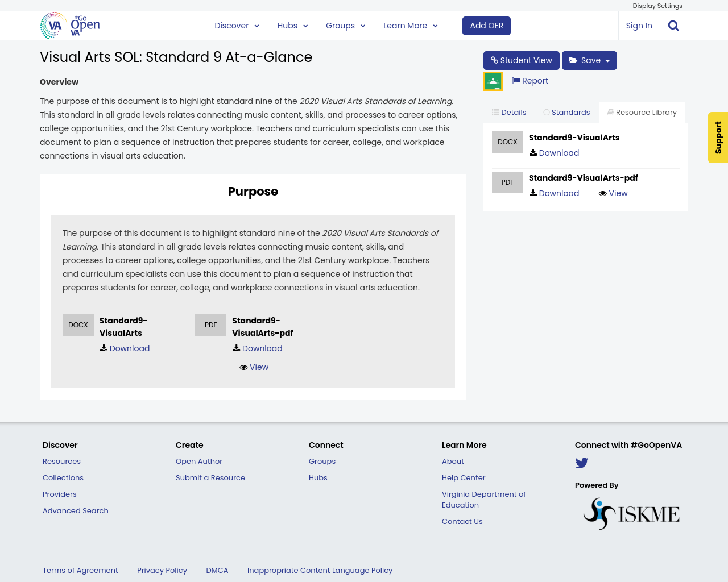Click Sign In
The image size is (728, 582).
pos(639,26)
